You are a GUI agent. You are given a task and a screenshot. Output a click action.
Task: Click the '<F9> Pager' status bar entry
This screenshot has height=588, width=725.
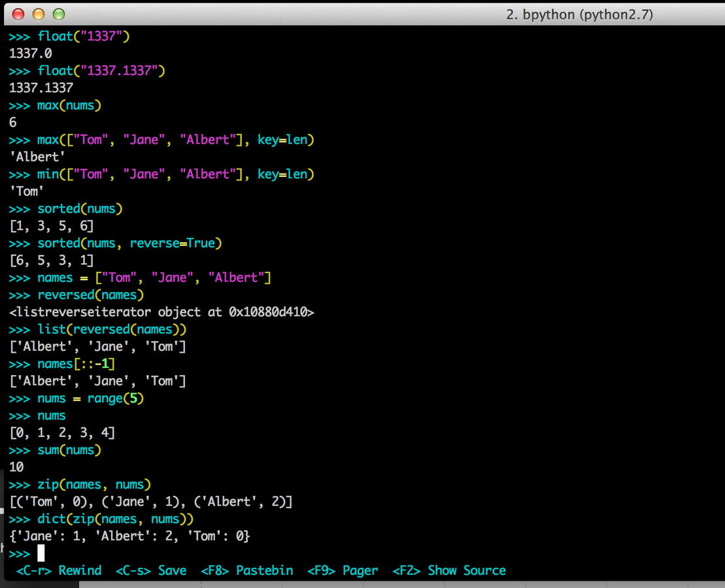point(343,570)
